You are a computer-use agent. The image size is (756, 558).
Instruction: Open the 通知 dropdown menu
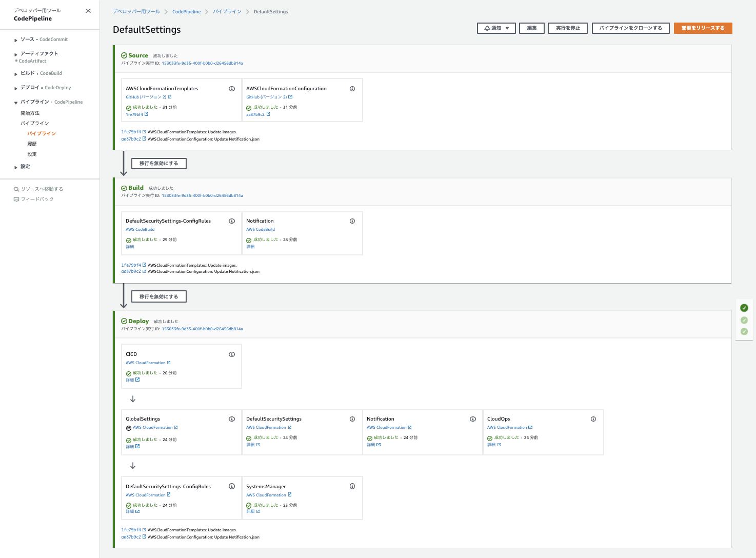[496, 28]
